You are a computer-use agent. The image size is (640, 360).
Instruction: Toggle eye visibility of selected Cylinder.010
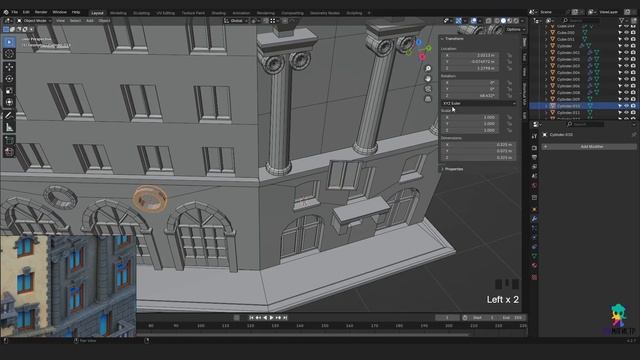[626, 106]
